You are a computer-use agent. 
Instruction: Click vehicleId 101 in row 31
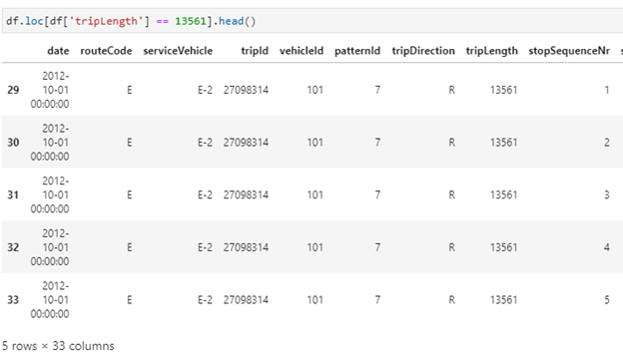click(315, 194)
